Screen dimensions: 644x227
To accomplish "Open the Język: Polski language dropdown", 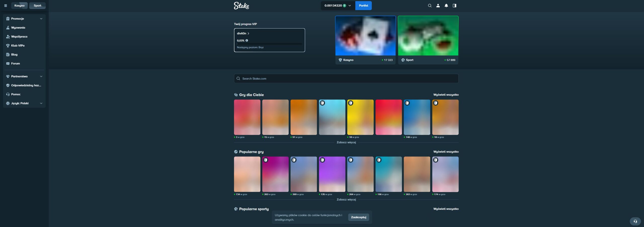I will tap(24, 103).
